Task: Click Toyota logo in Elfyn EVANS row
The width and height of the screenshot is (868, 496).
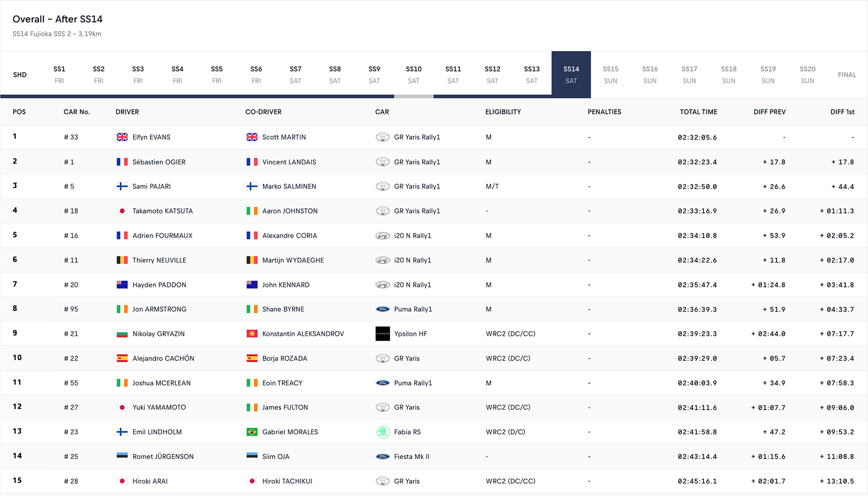Action: pyautogui.click(x=382, y=137)
